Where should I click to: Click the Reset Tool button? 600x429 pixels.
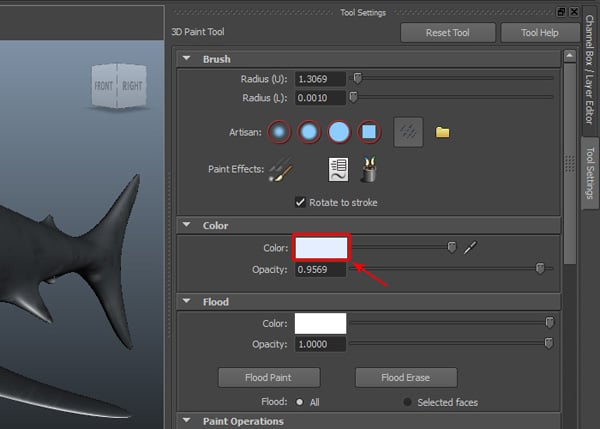(x=447, y=32)
